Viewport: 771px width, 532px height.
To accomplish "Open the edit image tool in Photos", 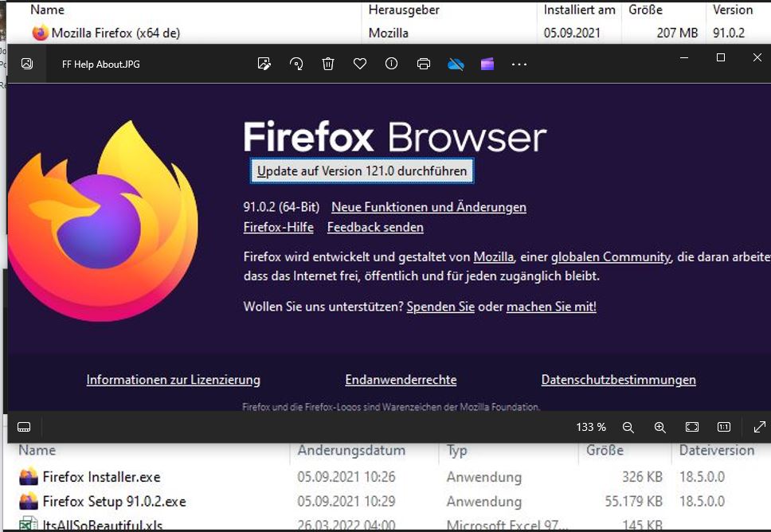I will click(264, 64).
